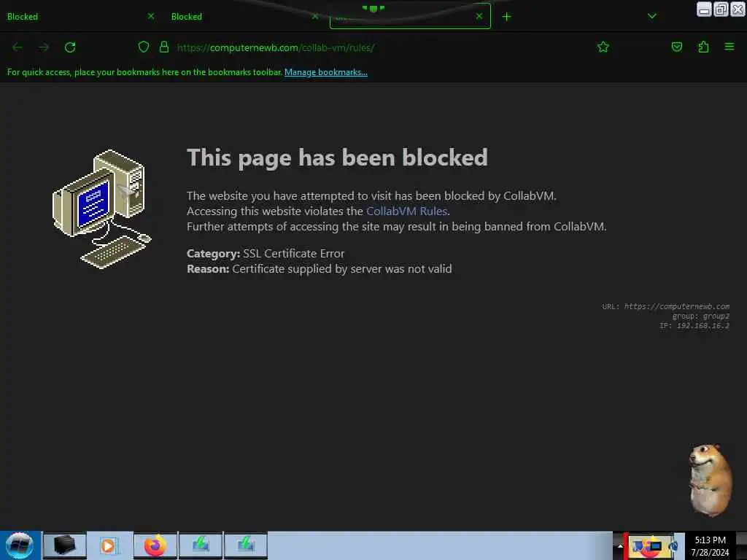Close the first Blocked tab
This screenshot has width=747, height=560.
click(x=151, y=16)
